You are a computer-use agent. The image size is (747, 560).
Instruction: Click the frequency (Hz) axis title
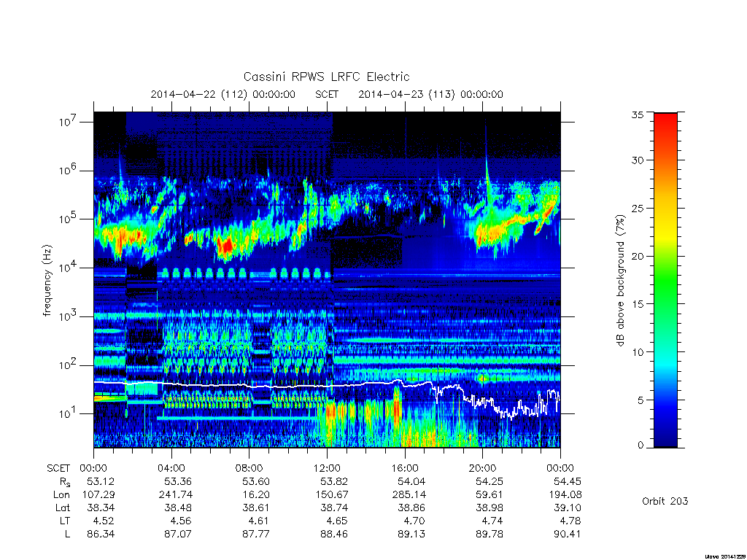coord(47,281)
